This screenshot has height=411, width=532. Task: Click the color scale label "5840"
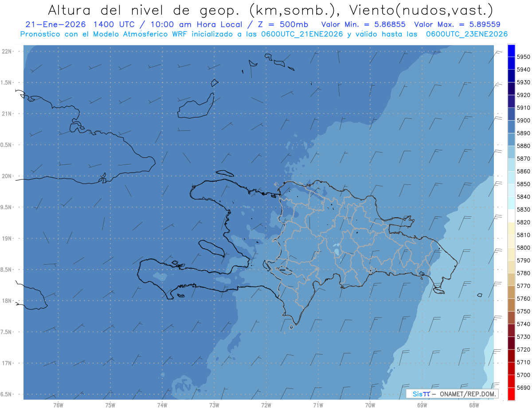pos(523,197)
